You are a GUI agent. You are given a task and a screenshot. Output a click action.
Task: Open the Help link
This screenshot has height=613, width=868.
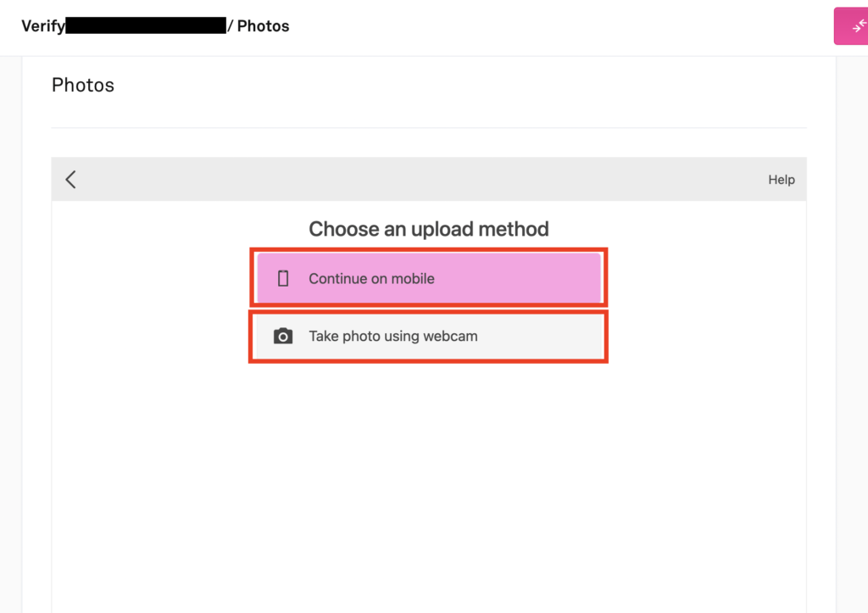[x=781, y=180]
